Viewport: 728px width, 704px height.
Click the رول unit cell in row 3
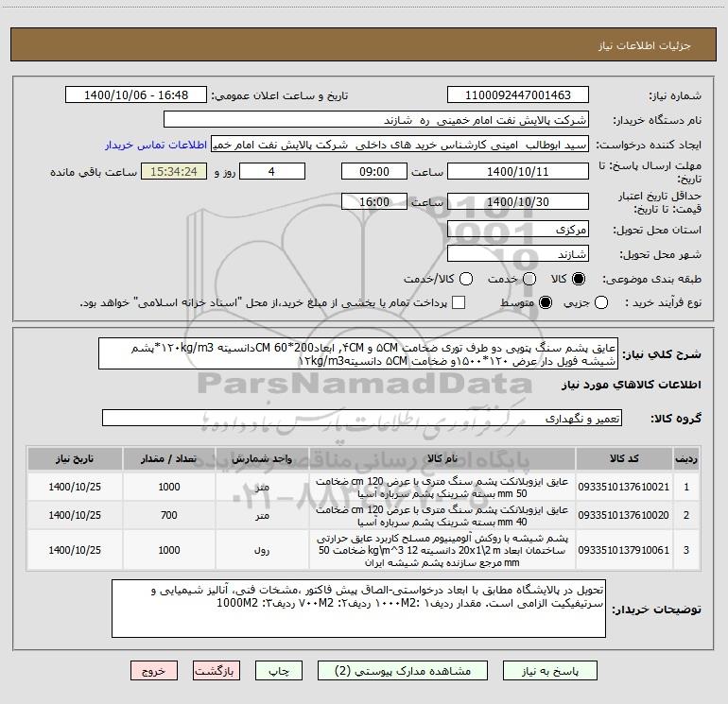(262, 550)
